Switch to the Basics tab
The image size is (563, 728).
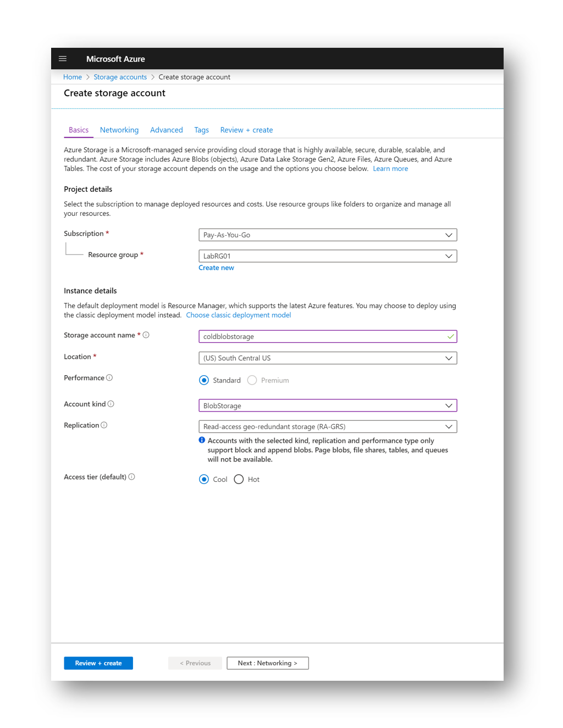[x=79, y=130]
